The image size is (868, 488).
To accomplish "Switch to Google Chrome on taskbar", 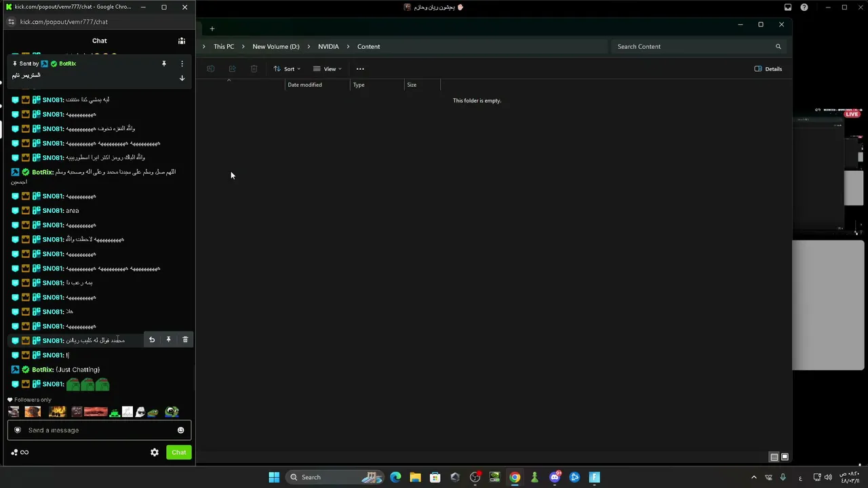I will coord(515,477).
